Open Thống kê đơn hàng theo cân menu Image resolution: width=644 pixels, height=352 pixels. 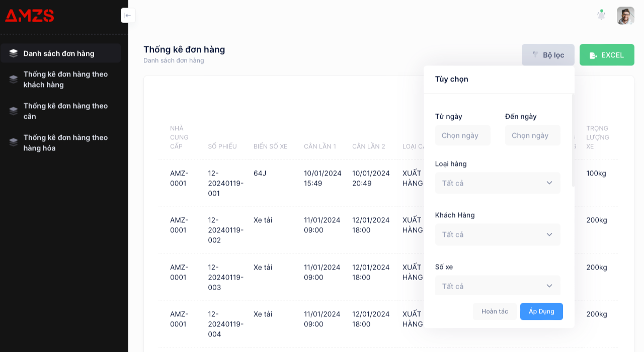click(65, 111)
